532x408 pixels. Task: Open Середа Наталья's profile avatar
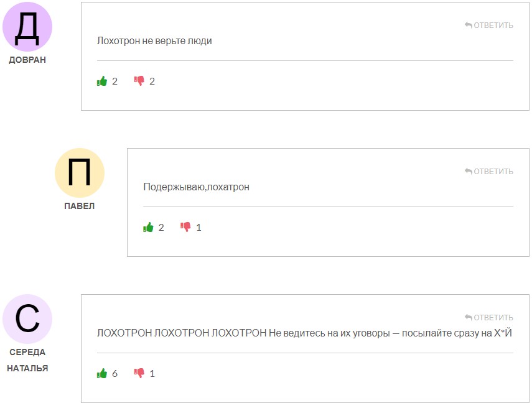(x=28, y=318)
